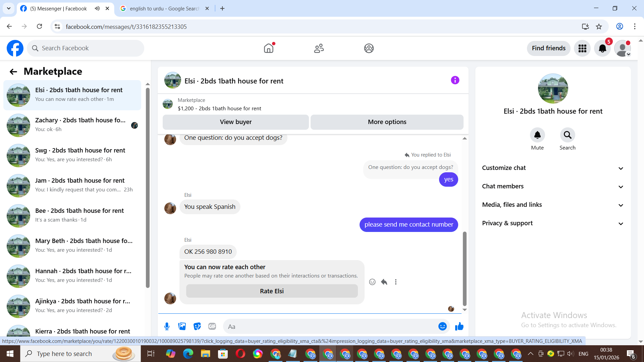Image resolution: width=644 pixels, height=362 pixels.
Task: Mute the Messenger browser tab audio
Action: [97, 8]
